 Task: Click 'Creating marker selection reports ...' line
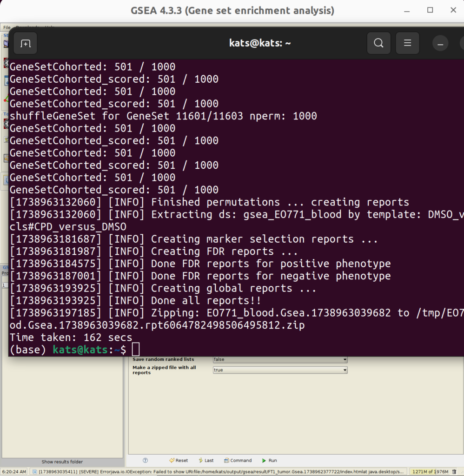194,239
